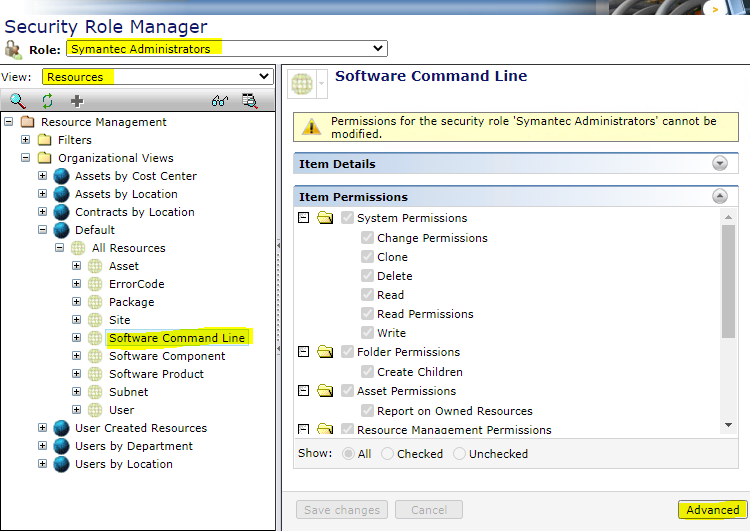Click the Software Command Line globe icon in header
The height and width of the screenshot is (531, 750).
(302, 84)
